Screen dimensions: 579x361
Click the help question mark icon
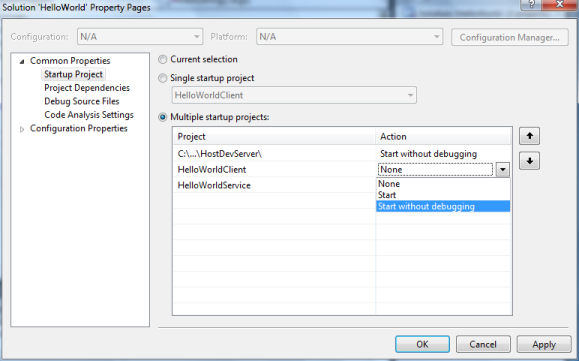(x=532, y=4)
